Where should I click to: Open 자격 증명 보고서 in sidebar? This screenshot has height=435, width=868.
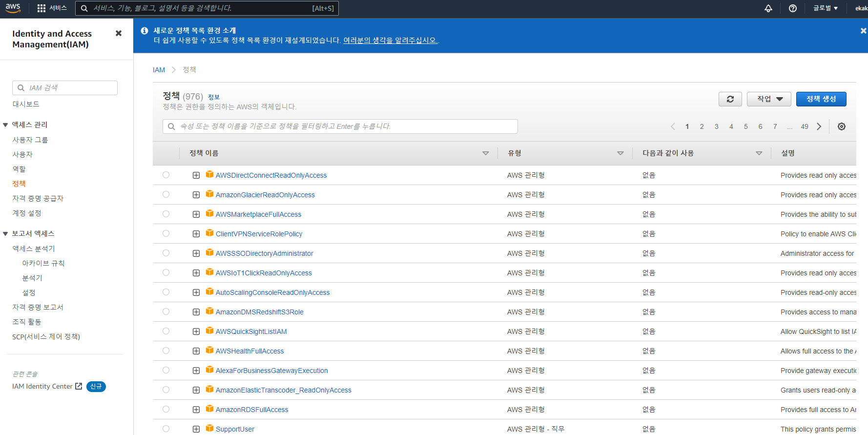click(x=38, y=307)
